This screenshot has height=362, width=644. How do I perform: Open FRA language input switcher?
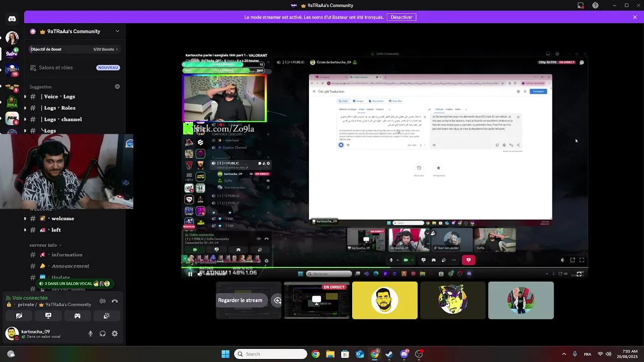[x=588, y=354]
